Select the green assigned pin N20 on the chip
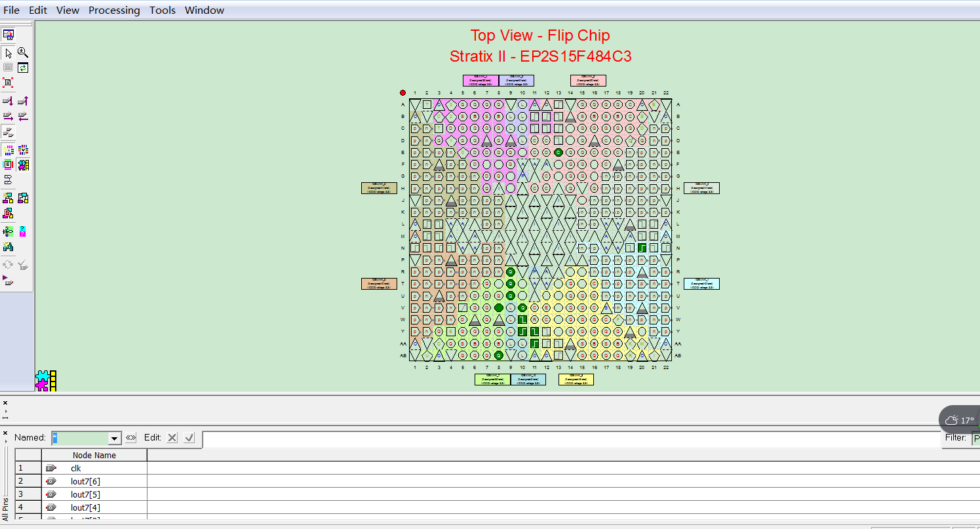Viewport: 980px width, 529px height. tap(642, 248)
